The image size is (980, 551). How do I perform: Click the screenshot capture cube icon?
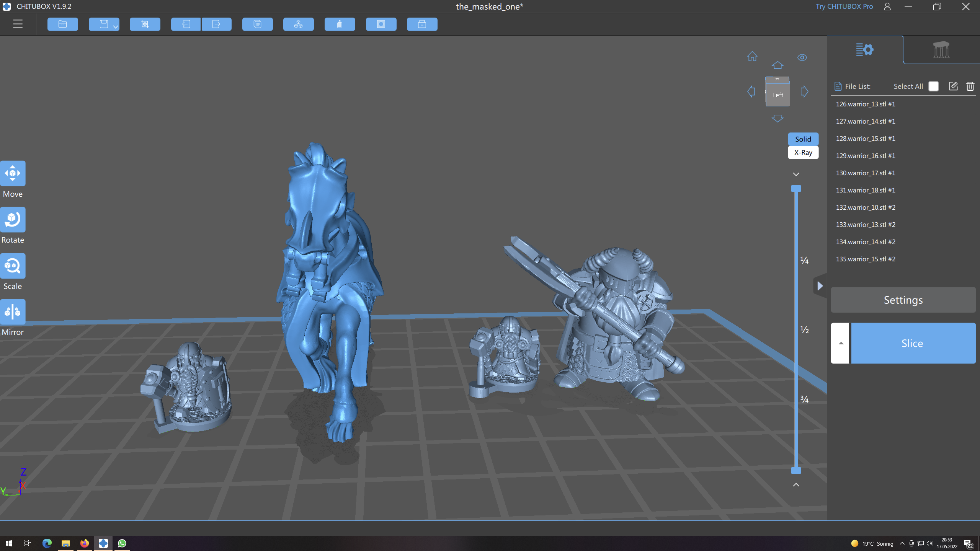pos(145,24)
